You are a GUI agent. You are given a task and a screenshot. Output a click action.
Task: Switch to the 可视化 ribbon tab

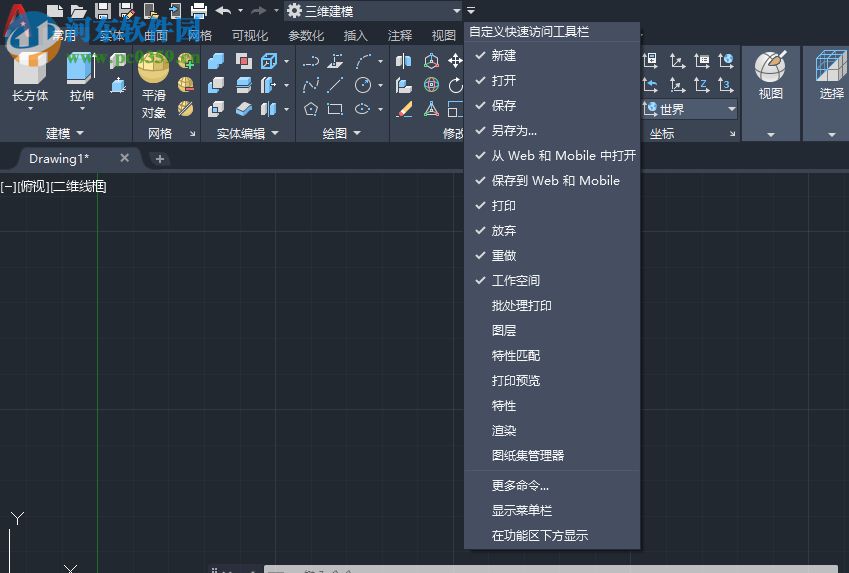[x=250, y=35]
